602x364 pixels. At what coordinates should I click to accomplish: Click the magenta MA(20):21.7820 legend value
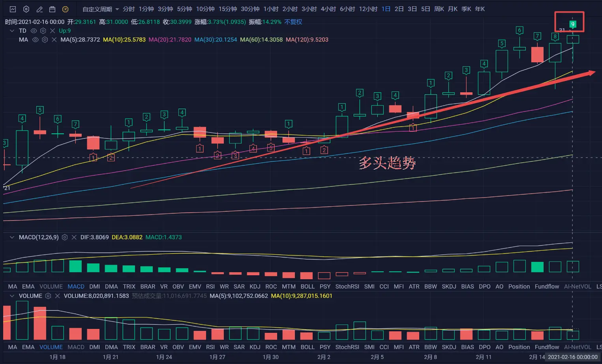170,40
